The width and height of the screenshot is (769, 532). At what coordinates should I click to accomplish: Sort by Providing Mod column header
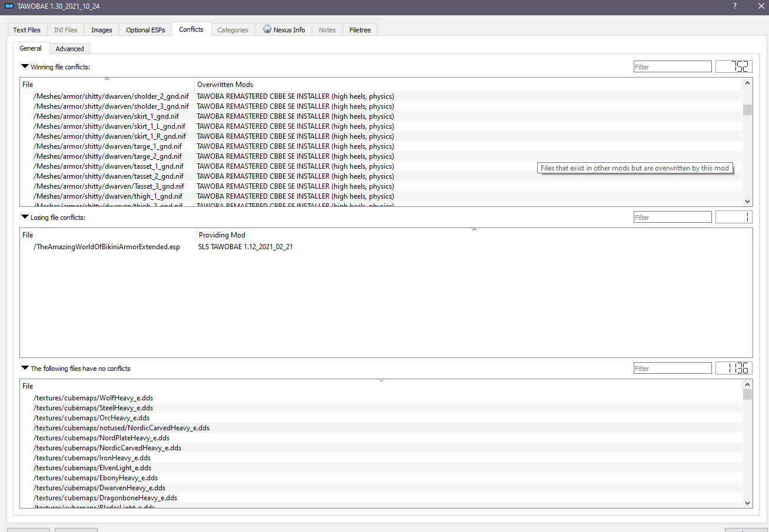pyautogui.click(x=222, y=235)
